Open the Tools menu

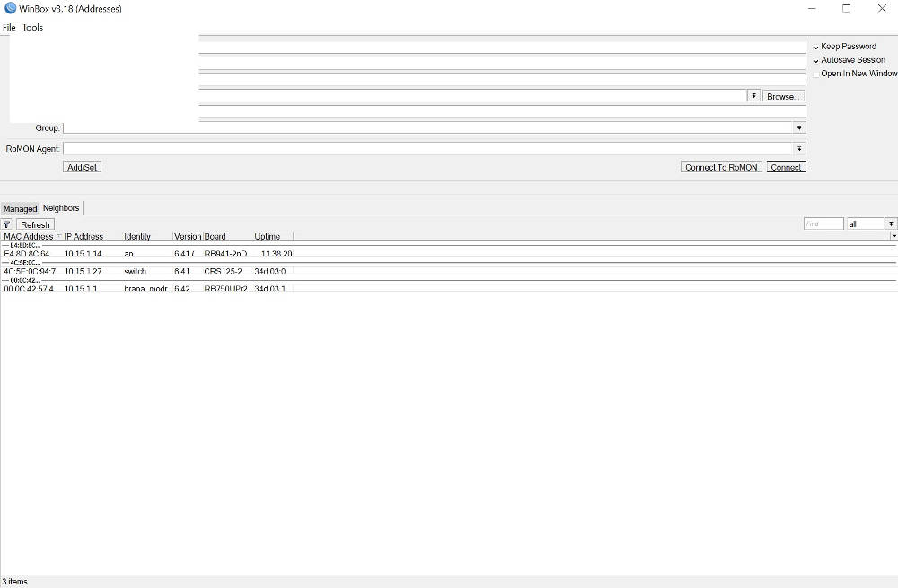coord(32,28)
